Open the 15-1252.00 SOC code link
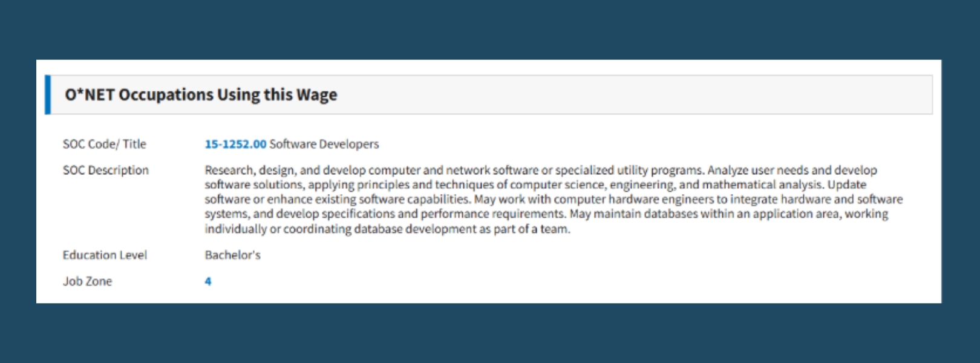 click(235, 144)
